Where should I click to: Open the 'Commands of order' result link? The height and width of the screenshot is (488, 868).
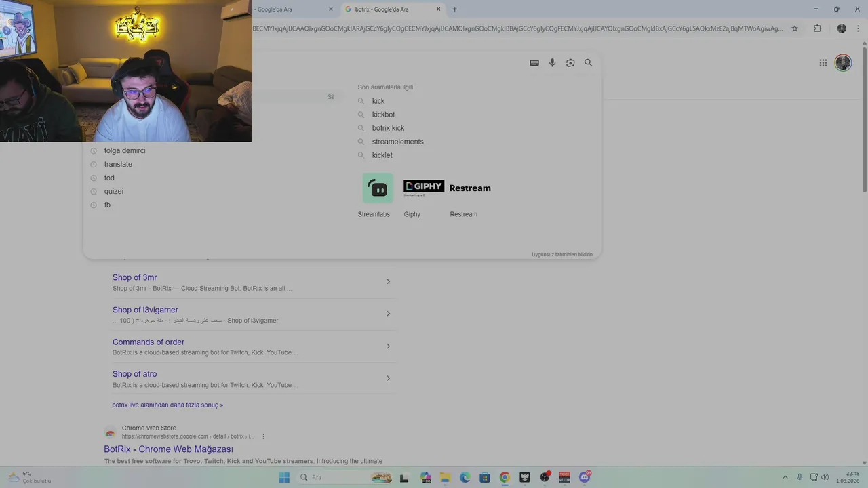click(149, 342)
